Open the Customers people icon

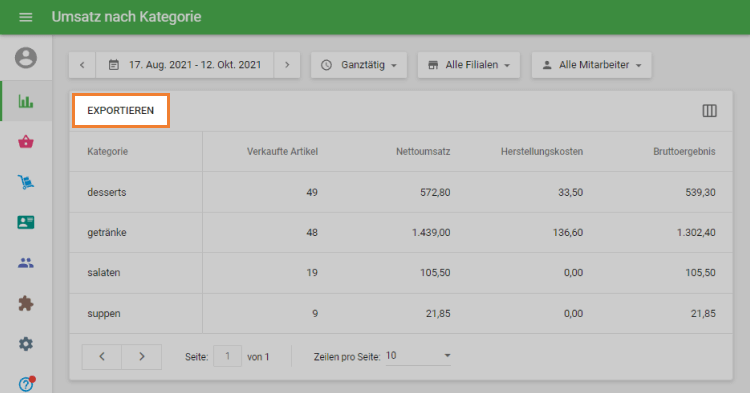(26, 262)
